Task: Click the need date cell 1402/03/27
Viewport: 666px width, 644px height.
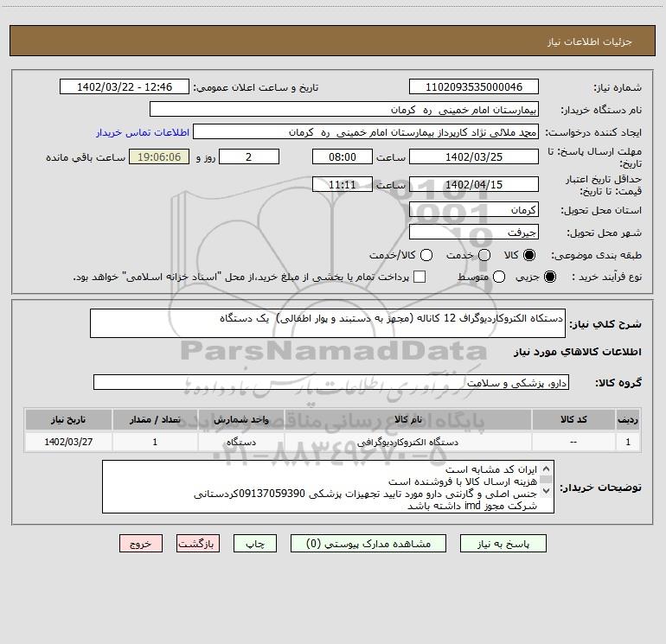Action: 68,442
